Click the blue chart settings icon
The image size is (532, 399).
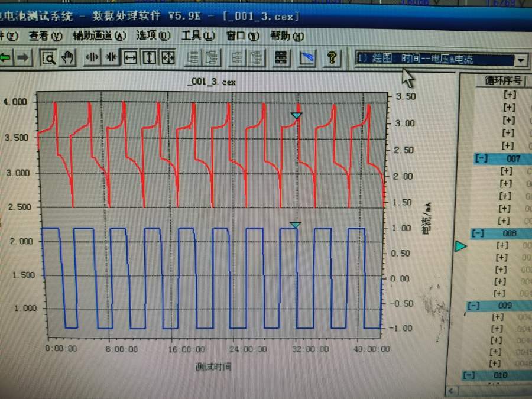pyautogui.click(x=308, y=57)
